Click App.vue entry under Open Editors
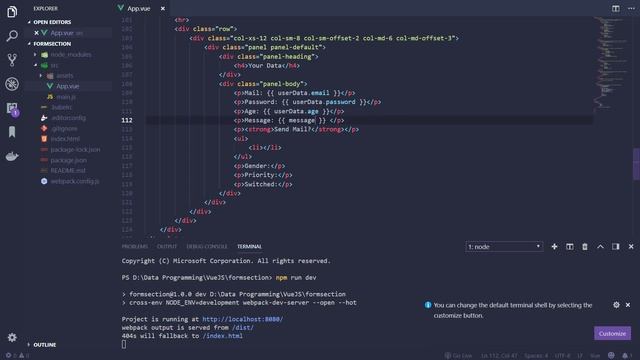 [x=67, y=33]
